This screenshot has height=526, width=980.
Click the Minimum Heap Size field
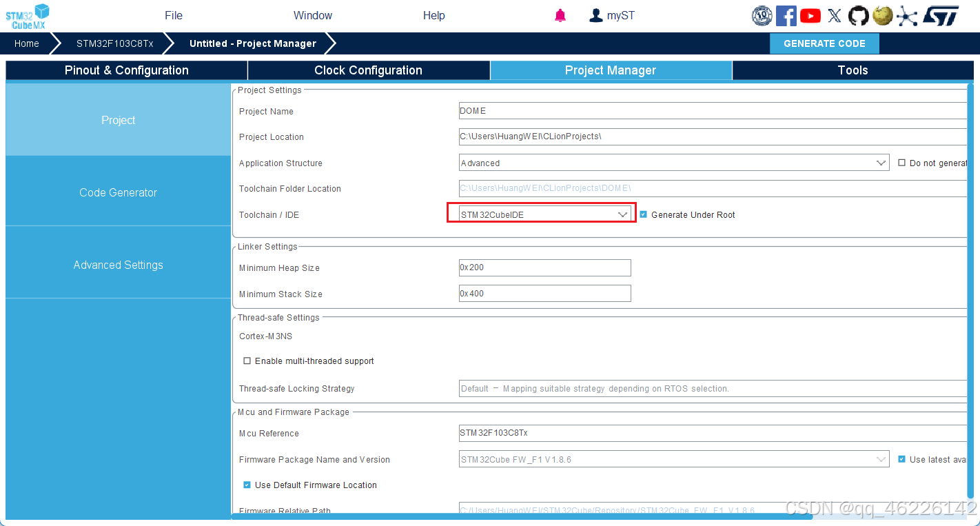pyautogui.click(x=545, y=267)
